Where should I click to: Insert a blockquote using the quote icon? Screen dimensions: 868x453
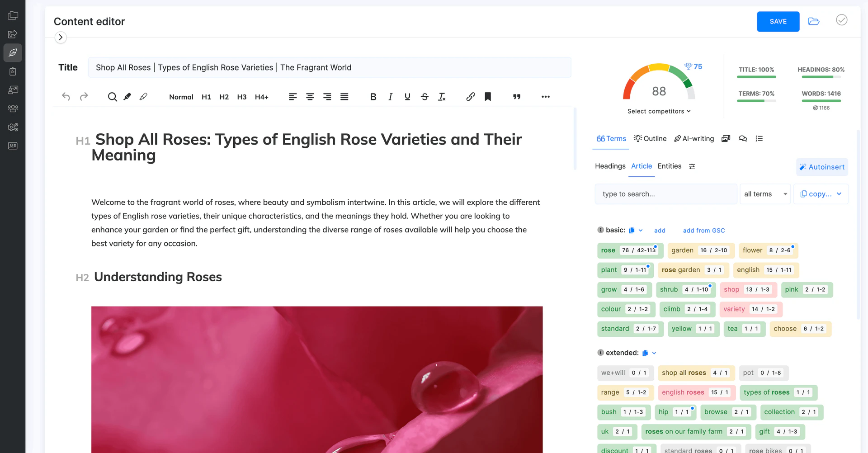[517, 97]
